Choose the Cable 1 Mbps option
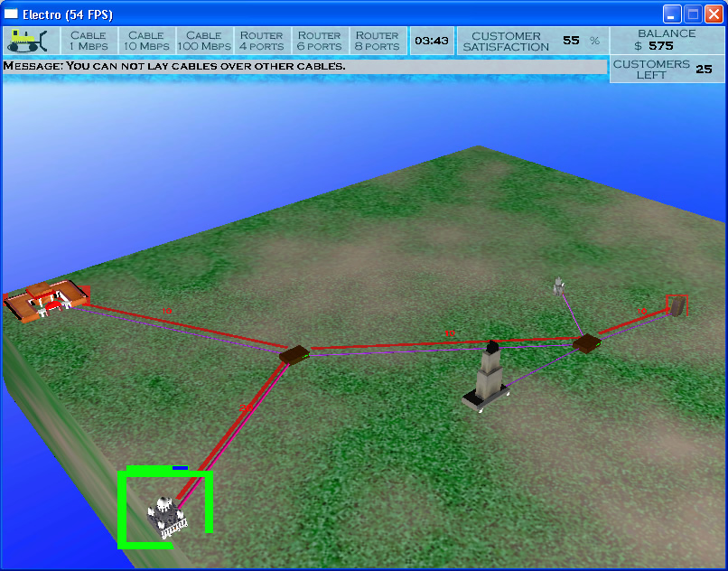The height and width of the screenshot is (571, 728). click(89, 41)
